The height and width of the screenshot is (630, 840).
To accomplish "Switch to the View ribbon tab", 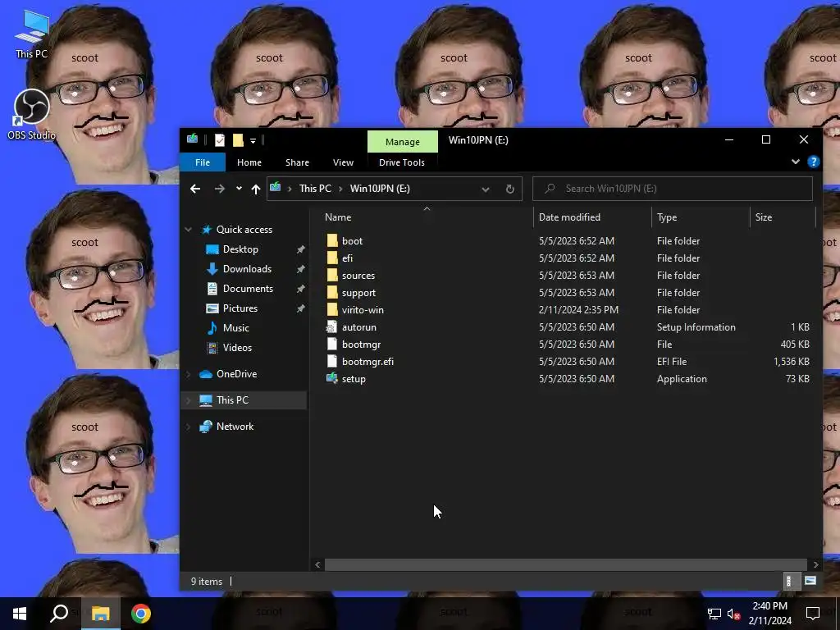I will [x=343, y=162].
